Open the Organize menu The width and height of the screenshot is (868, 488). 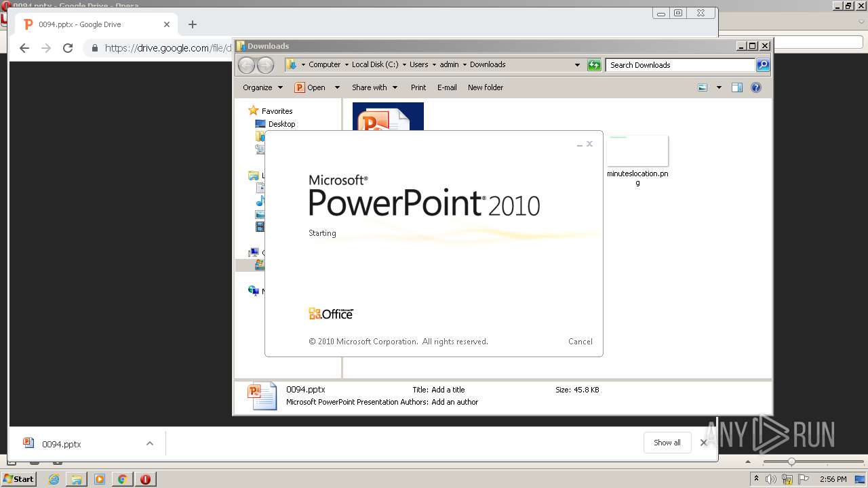(x=262, y=87)
